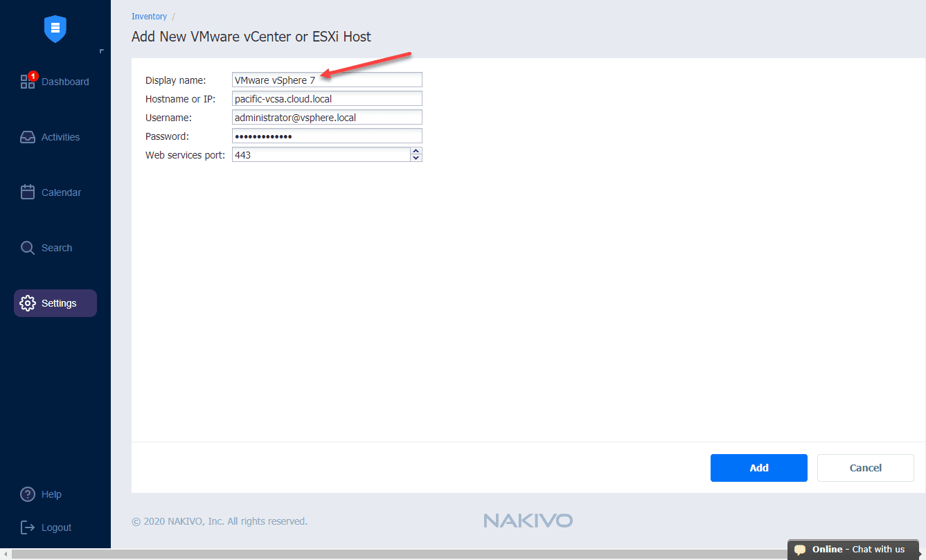Click the Dashboard notification badge
Viewport: 926px width, 560px height.
click(33, 75)
